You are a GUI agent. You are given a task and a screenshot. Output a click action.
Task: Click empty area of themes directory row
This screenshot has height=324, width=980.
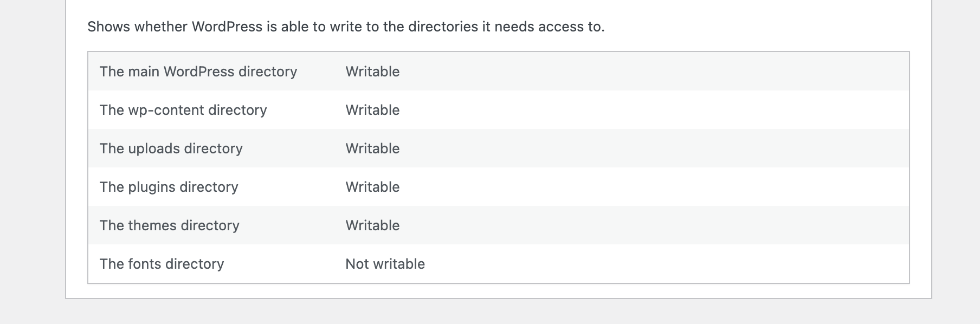click(x=650, y=225)
